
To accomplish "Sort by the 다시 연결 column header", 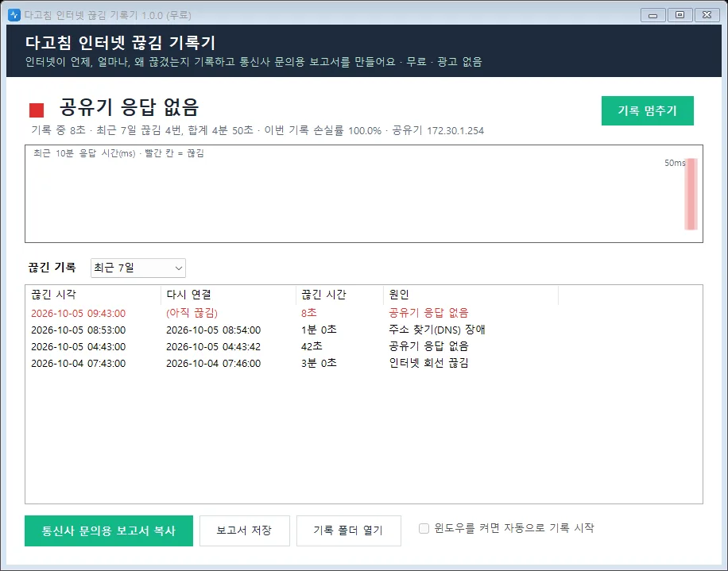I will [228, 295].
